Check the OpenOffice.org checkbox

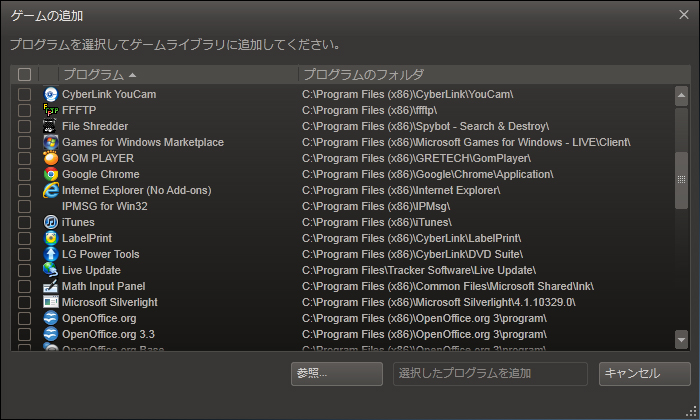pos(25,318)
